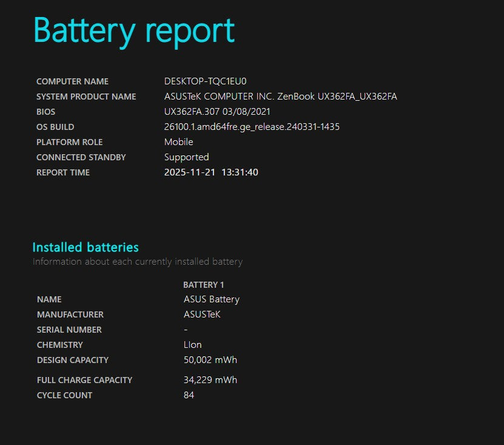Viewport: 504px width, 445px height.
Task: Click the "BATTERY 1" column header
Action: (x=204, y=285)
